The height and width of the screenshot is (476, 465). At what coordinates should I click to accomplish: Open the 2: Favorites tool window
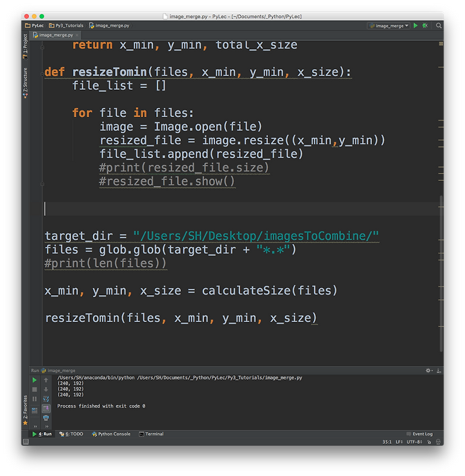[25, 410]
